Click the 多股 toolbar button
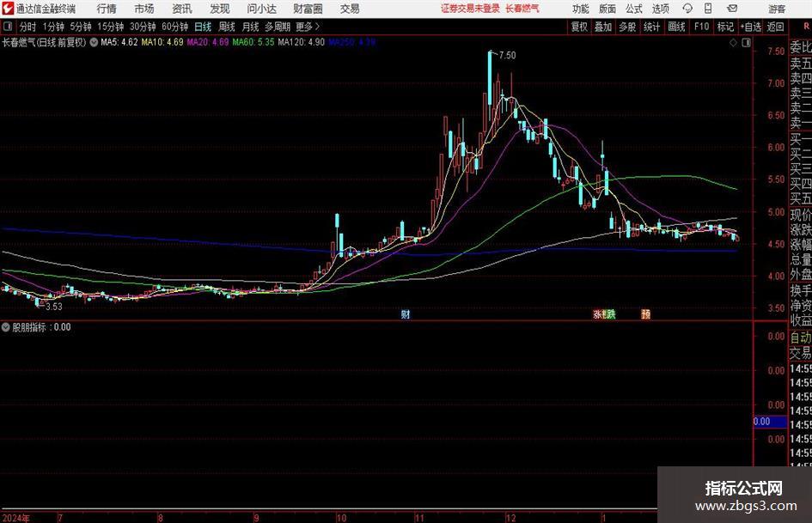This screenshot has height=523, width=812. click(x=627, y=27)
